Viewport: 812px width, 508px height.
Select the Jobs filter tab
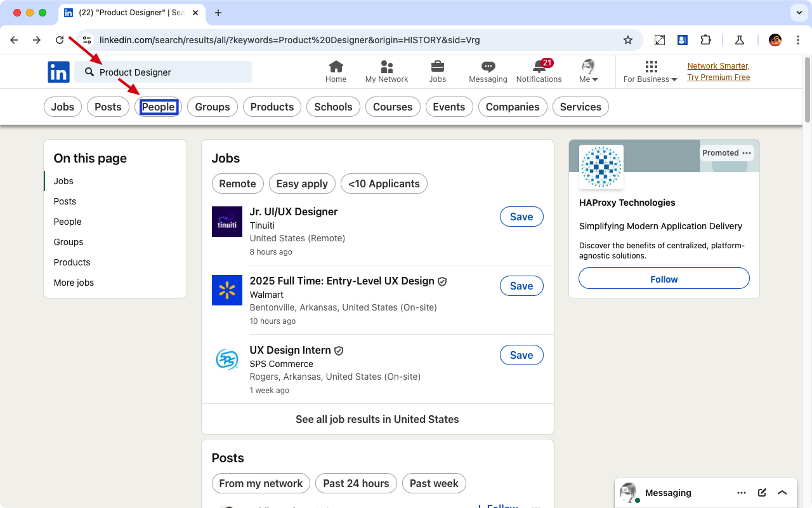click(63, 107)
